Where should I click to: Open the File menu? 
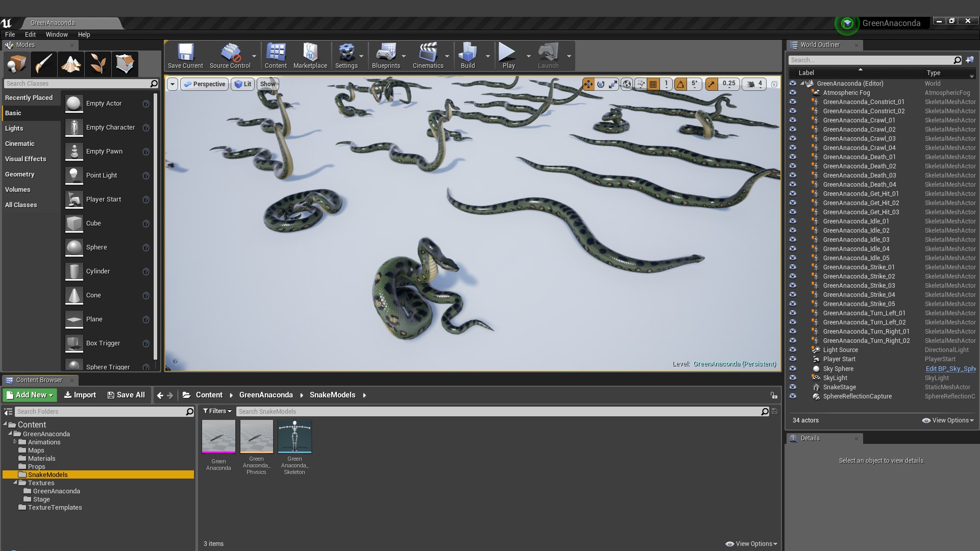10,35
